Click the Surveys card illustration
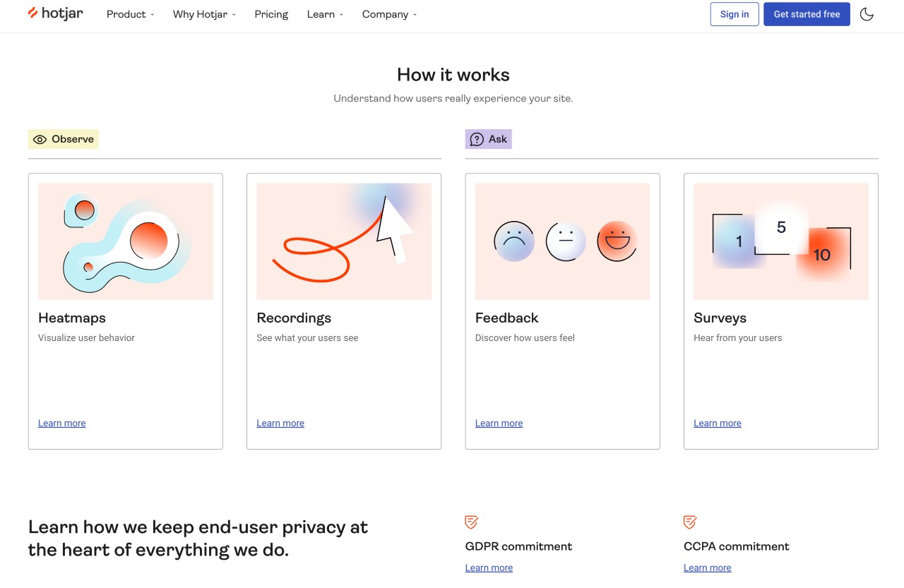The image size is (904, 588). 780,241
